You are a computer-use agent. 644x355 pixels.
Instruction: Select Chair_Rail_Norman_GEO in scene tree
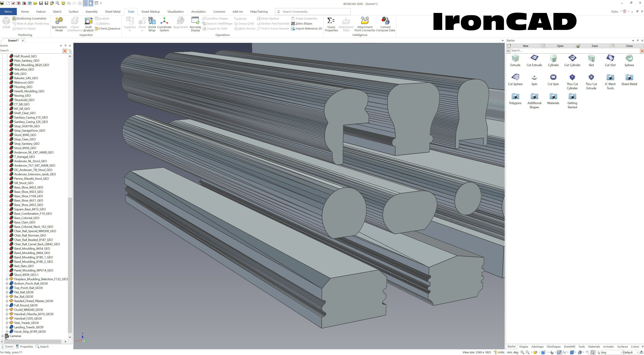point(30,235)
